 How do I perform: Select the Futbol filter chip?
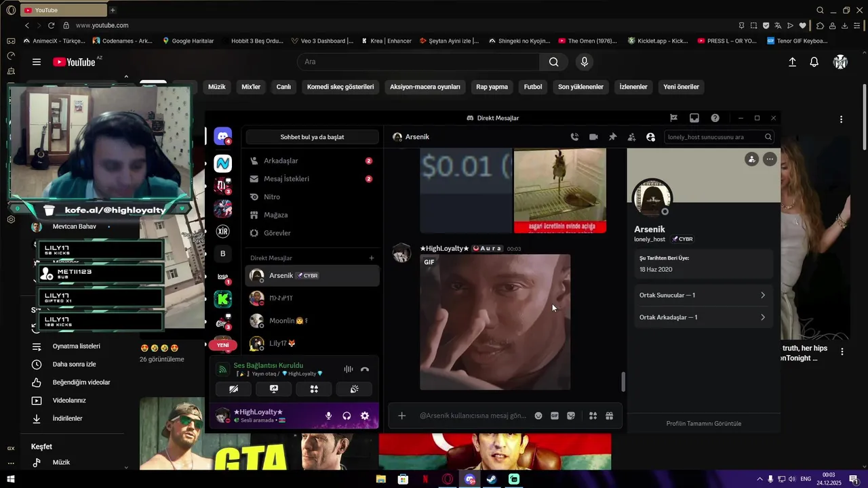(533, 87)
